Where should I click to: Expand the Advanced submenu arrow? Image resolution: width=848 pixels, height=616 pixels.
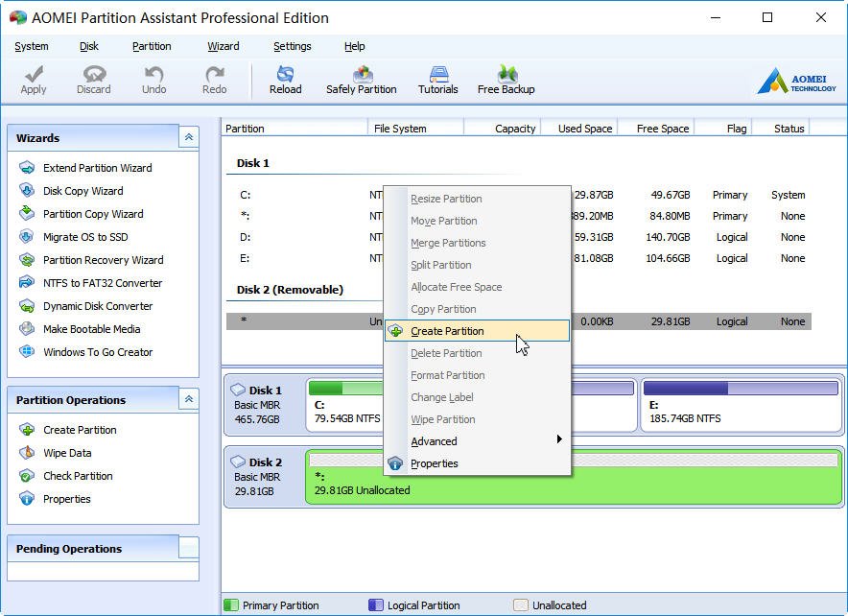[560, 439]
